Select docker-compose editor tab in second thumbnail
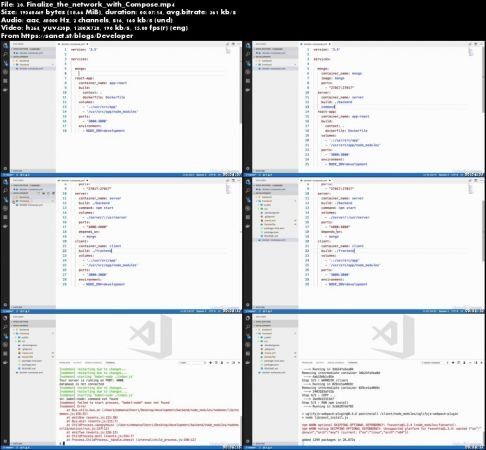 pos(315,44)
